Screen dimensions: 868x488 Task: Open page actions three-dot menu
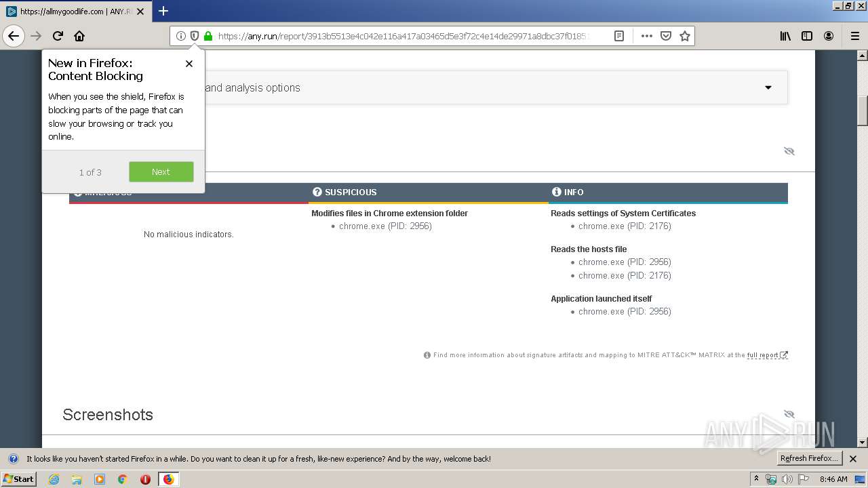coord(647,36)
